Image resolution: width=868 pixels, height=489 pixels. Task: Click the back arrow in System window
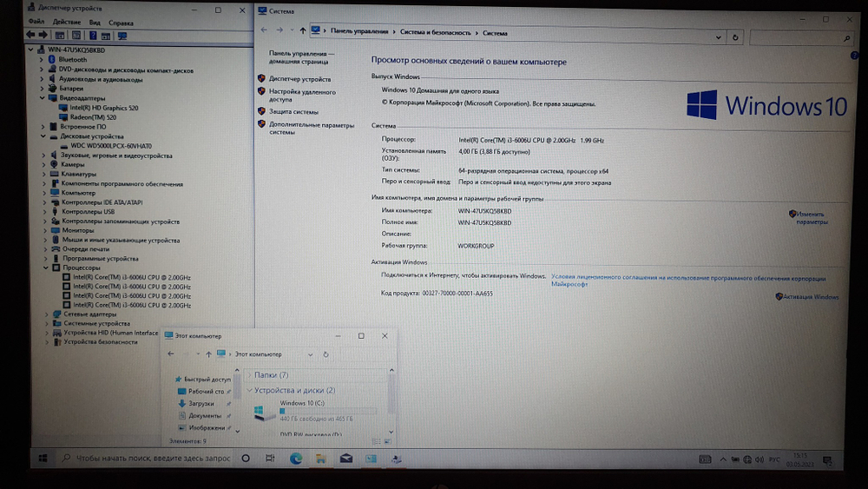(264, 30)
